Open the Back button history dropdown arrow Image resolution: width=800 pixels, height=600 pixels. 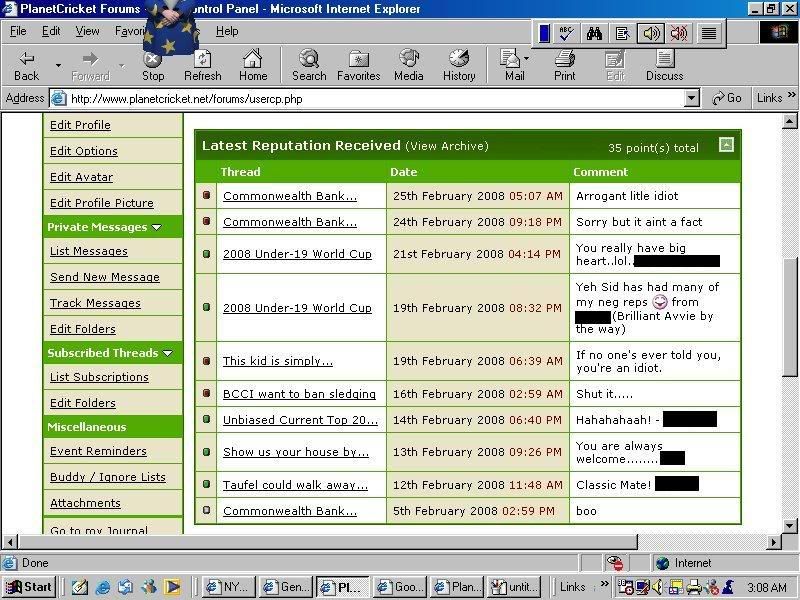pyautogui.click(x=58, y=66)
